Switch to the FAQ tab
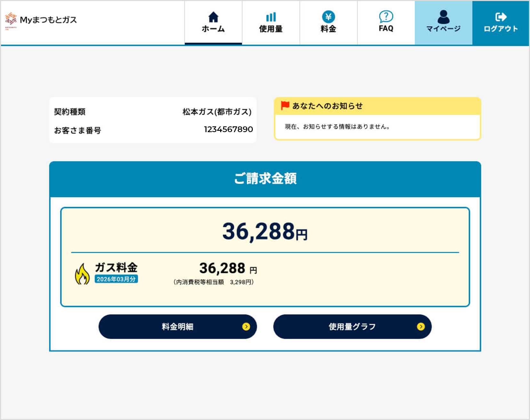530x420 pixels. click(386, 22)
